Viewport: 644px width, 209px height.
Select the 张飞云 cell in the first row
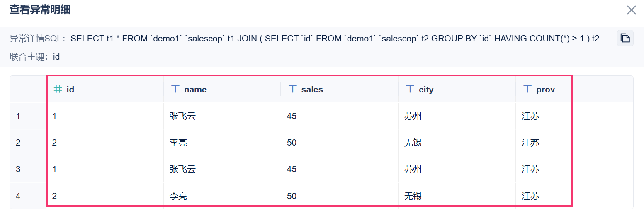point(222,116)
